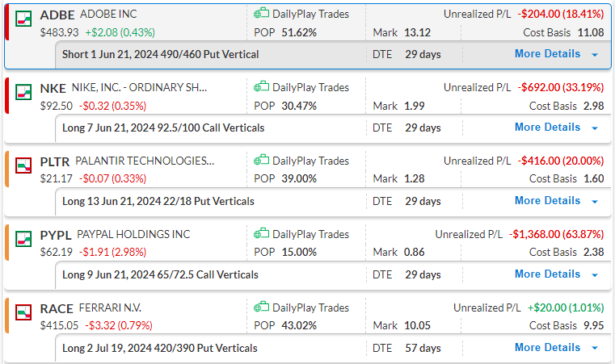The height and width of the screenshot is (364, 615).
Task: Expand the NKE More Details arrow
Action: [x=595, y=128]
